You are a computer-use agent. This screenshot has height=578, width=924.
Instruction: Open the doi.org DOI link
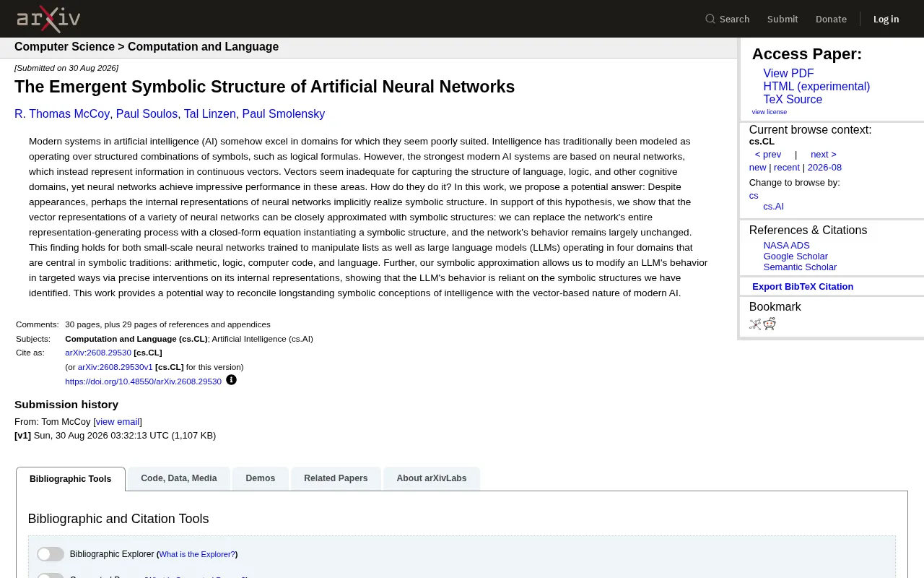143,381
